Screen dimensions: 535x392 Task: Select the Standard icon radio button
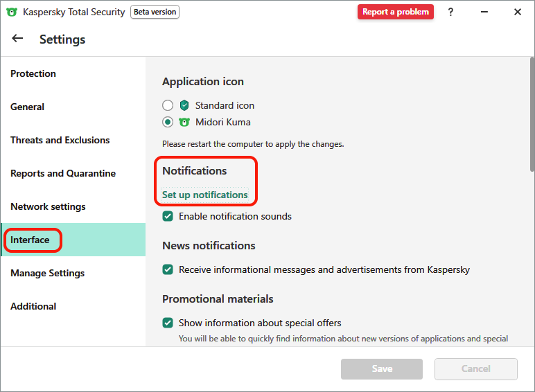pyautogui.click(x=168, y=105)
